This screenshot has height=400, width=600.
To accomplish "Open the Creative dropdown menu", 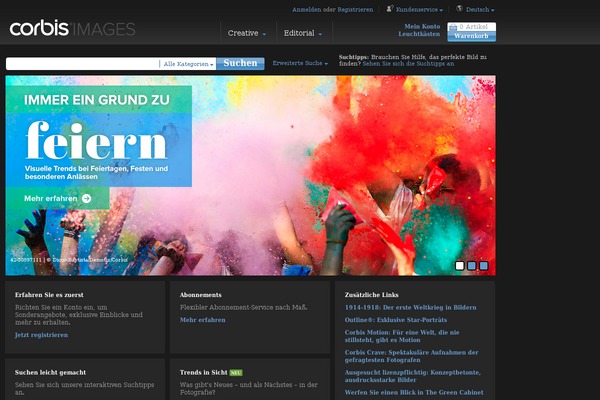I will (x=247, y=33).
